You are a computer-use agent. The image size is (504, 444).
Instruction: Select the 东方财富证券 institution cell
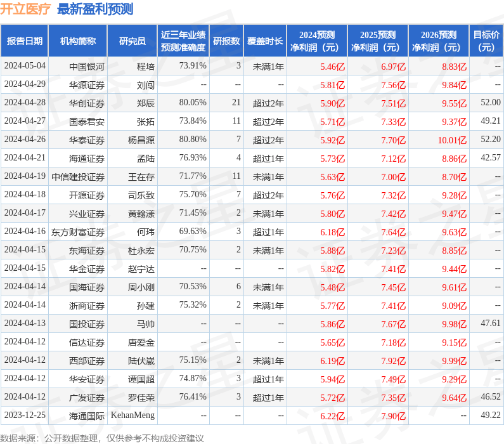(78, 232)
